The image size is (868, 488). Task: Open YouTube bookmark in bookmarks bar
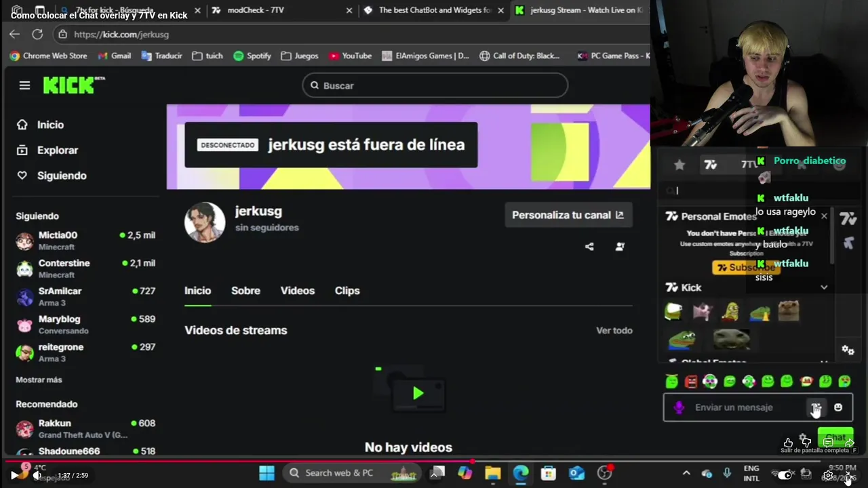pos(350,56)
